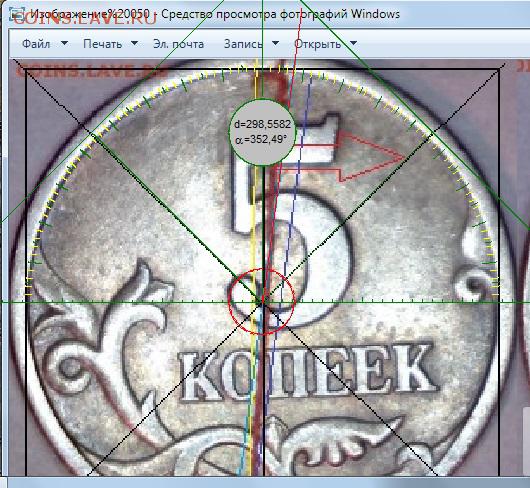Click the Photo Viewer title bar icon
This screenshot has width=530, height=488.
[x=17, y=14]
